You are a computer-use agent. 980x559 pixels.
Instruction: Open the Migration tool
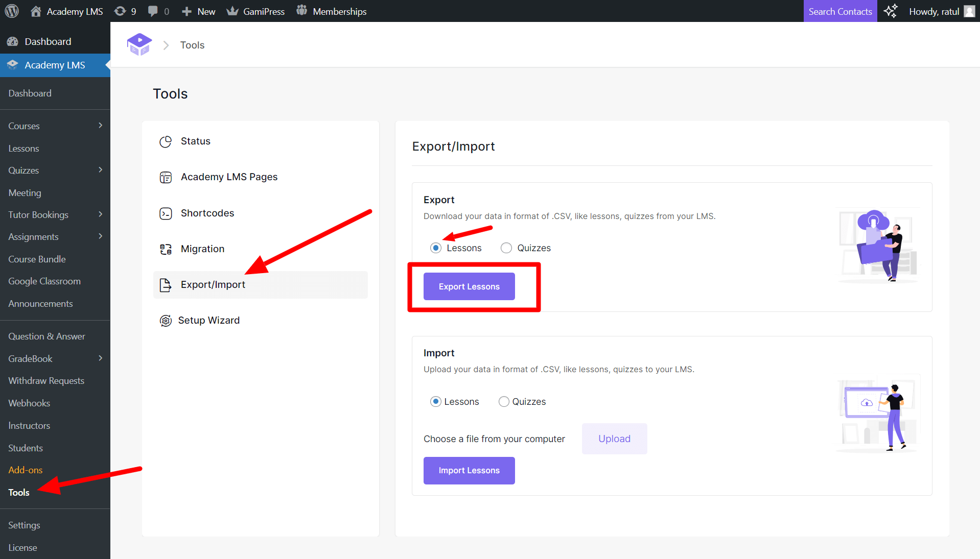[202, 249]
